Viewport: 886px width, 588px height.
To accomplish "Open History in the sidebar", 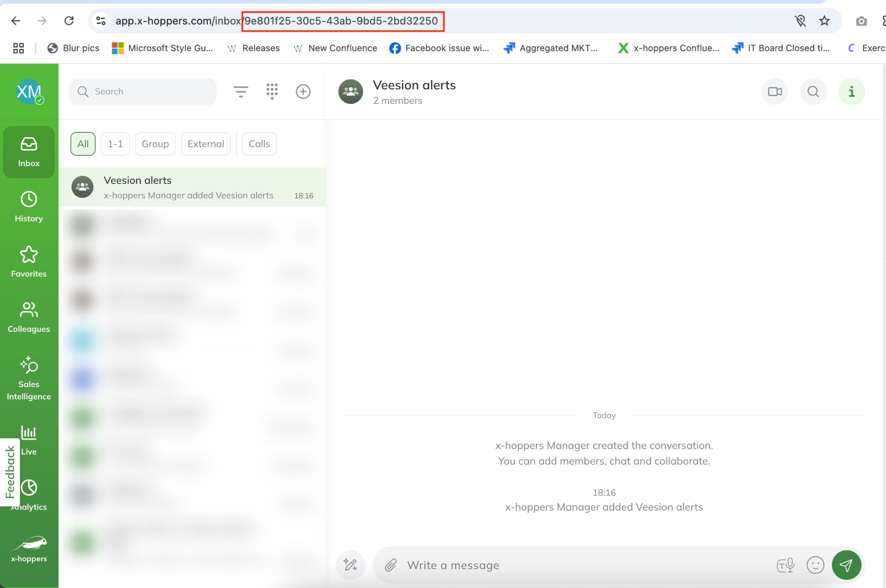I will coord(29,207).
